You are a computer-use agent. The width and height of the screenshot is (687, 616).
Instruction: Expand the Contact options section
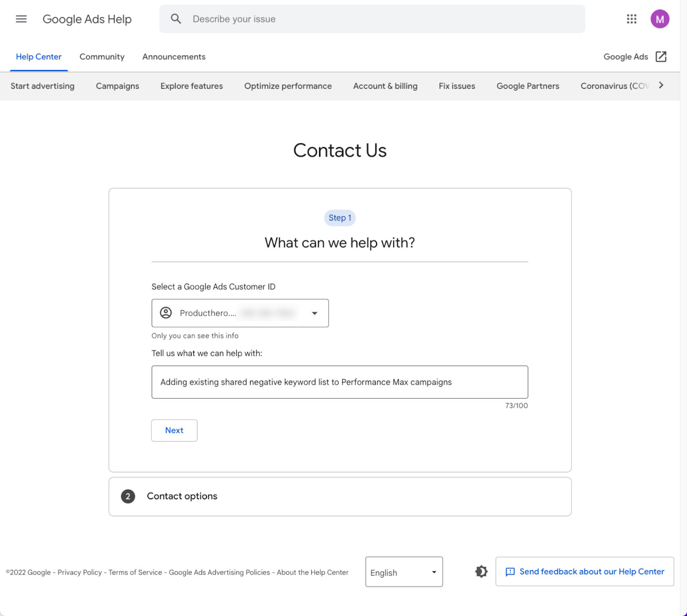340,497
